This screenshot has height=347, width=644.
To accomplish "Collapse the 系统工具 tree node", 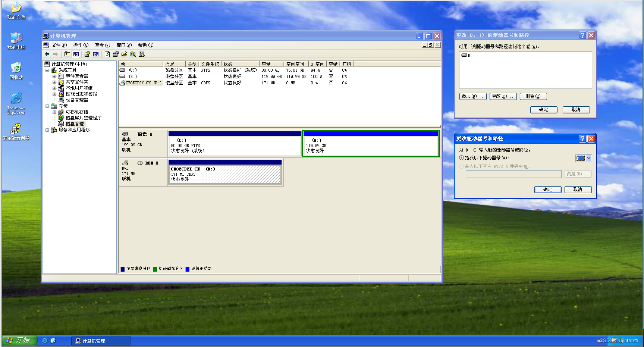I will 47,70.
